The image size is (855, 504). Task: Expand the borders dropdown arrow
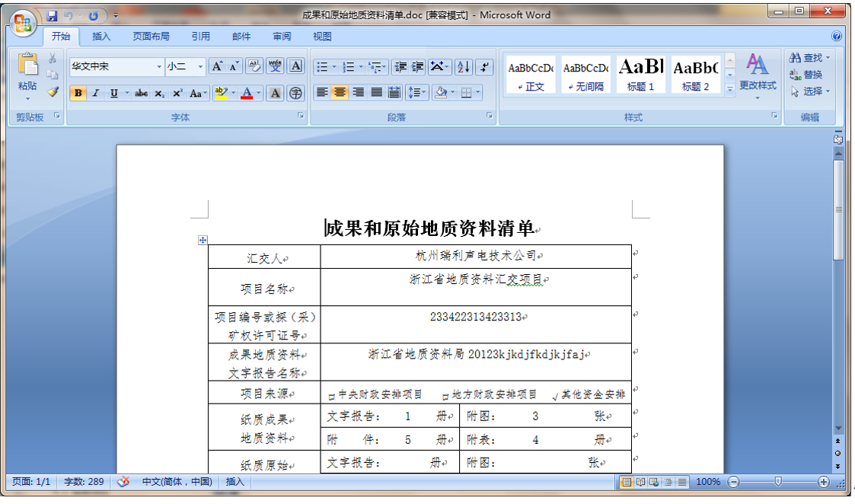[478, 93]
